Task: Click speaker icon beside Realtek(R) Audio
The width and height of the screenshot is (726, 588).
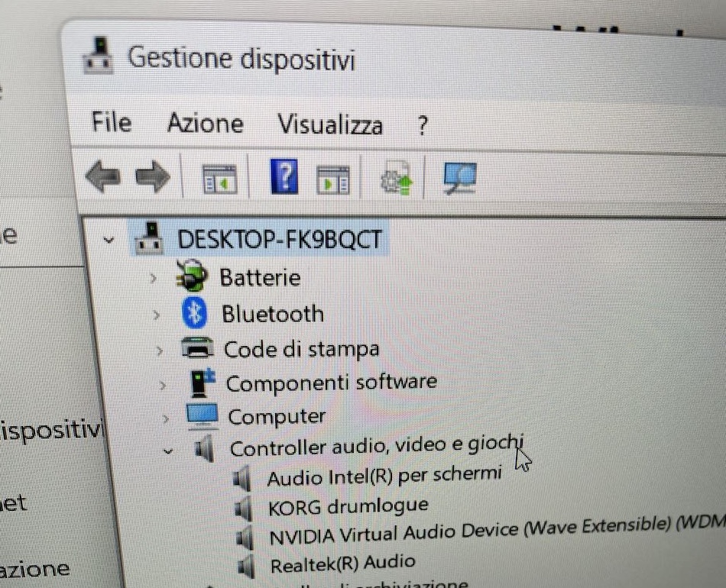Action: [x=246, y=567]
